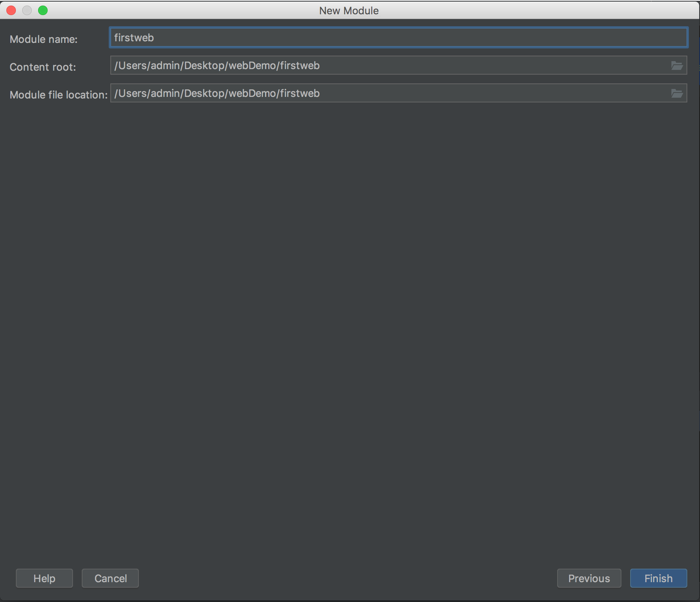This screenshot has width=700, height=602.
Task: Click the "Content root:" label
Action: (x=43, y=67)
